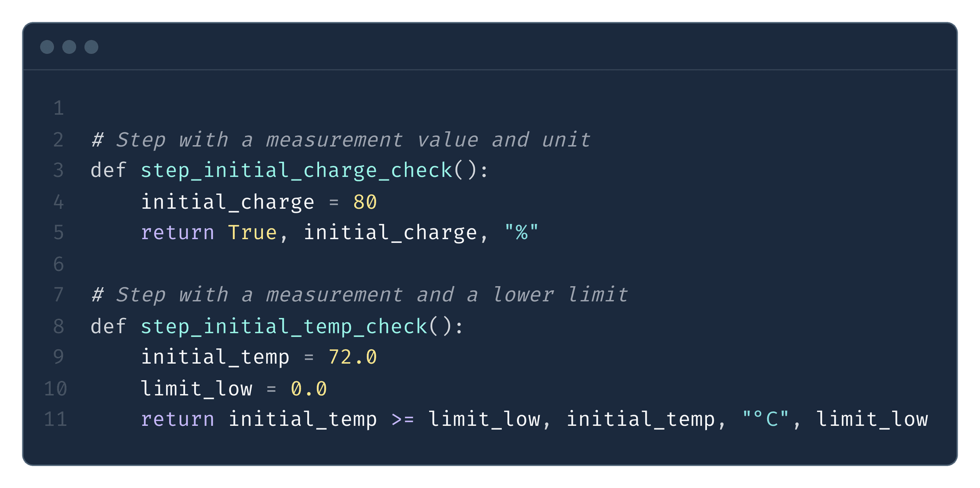Click the "°C" string literal
The image size is (980, 488).
pos(765,419)
